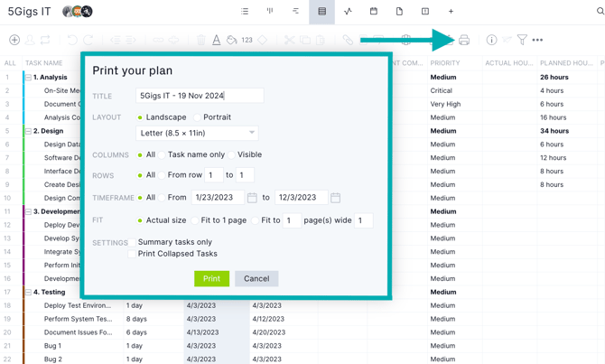Collapse the '3. Development' task group
Image resolution: width=605 pixels, height=364 pixels.
pyautogui.click(x=28, y=212)
